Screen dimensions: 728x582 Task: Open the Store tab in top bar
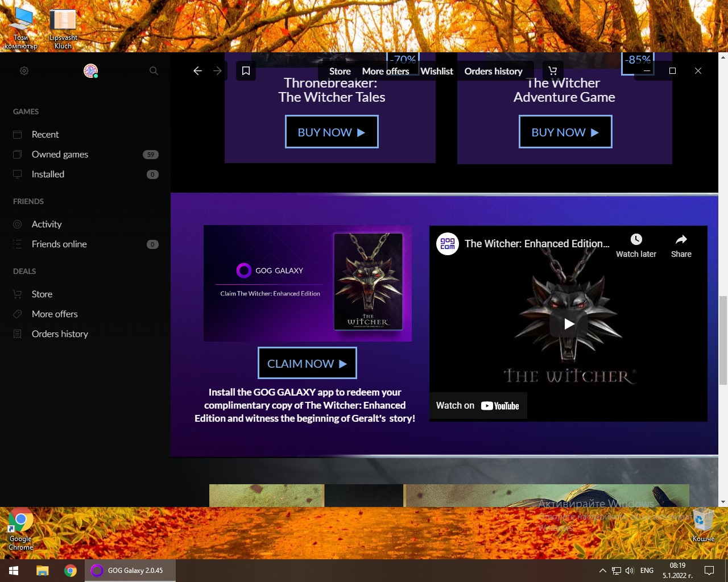click(340, 71)
